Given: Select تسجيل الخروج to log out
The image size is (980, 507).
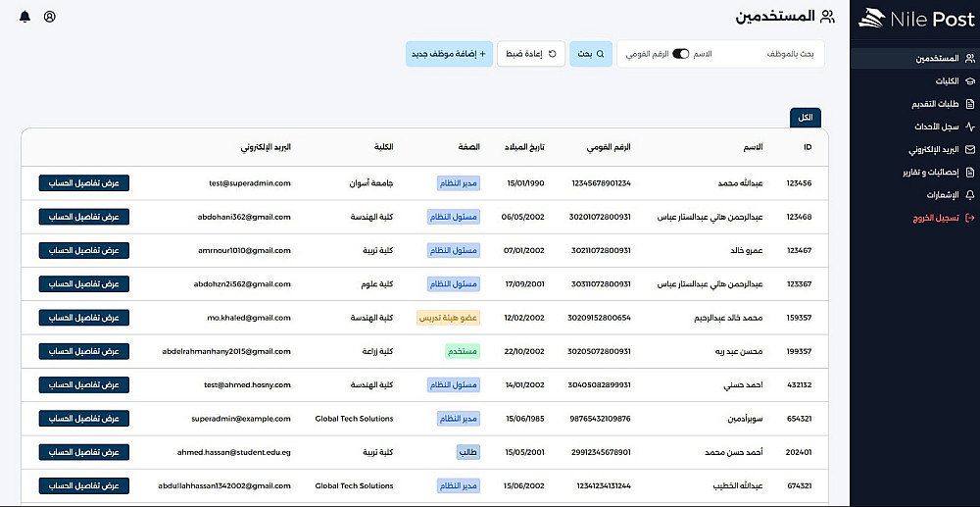Looking at the screenshot, I should pyautogui.click(x=914, y=218).
